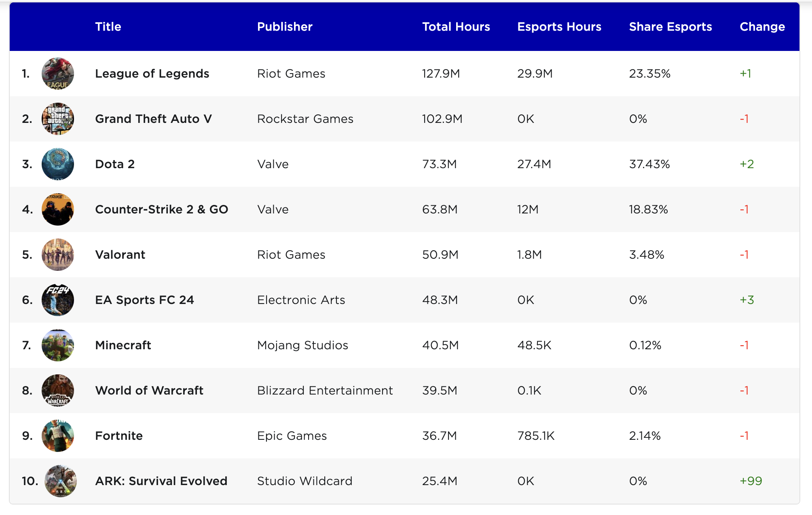Click the Counter-Strike 2 & GO icon
Viewport: 812px width, 515px height.
[x=58, y=209]
